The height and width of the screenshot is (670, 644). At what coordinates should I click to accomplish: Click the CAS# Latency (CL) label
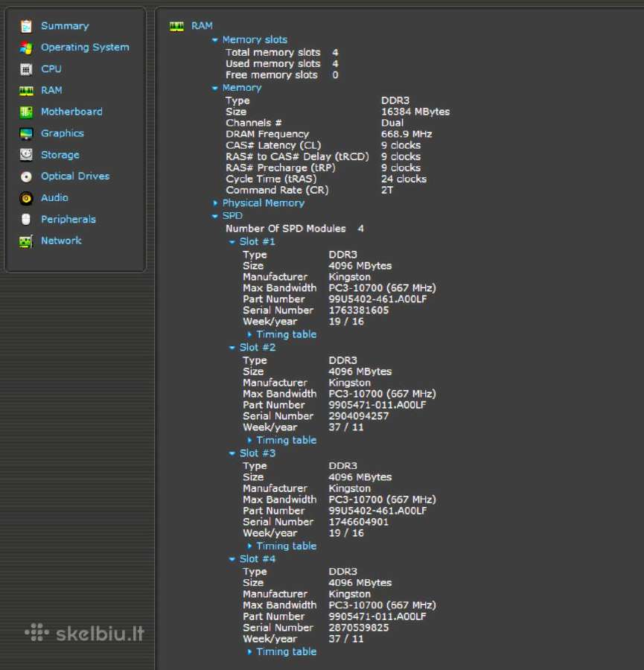pos(273,145)
